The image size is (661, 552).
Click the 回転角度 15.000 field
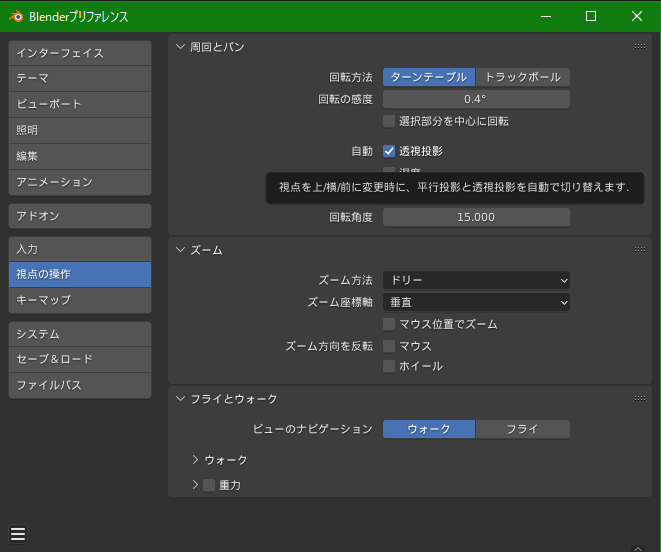476,217
